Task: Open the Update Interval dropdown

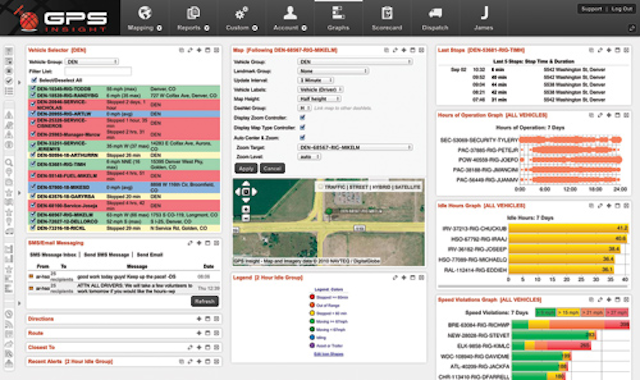Action: point(316,80)
